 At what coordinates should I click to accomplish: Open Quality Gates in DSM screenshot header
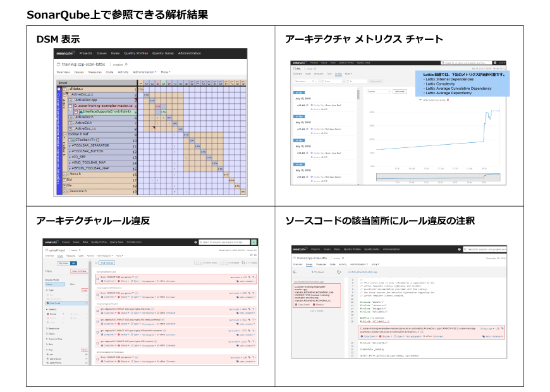[x=162, y=53]
